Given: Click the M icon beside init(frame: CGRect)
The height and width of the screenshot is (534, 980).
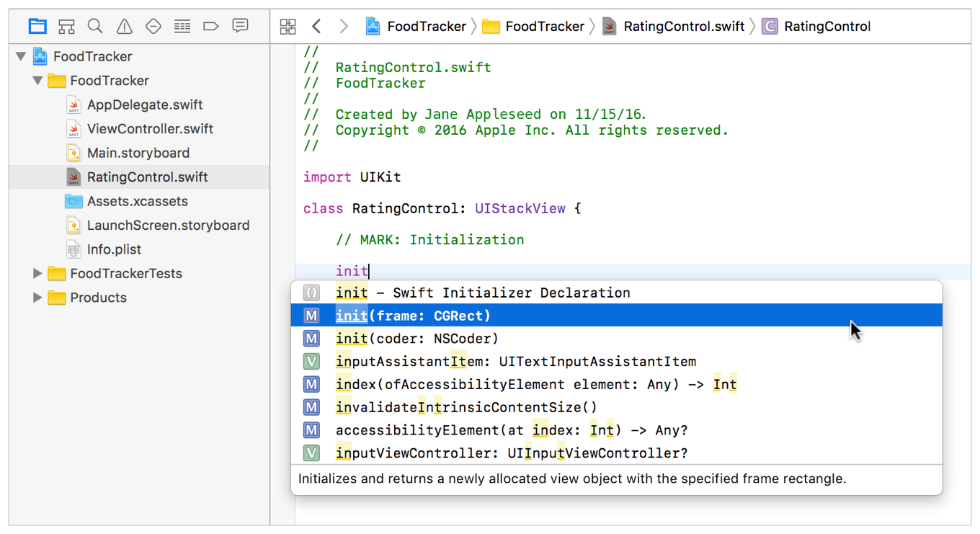Looking at the screenshot, I should pyautogui.click(x=311, y=316).
